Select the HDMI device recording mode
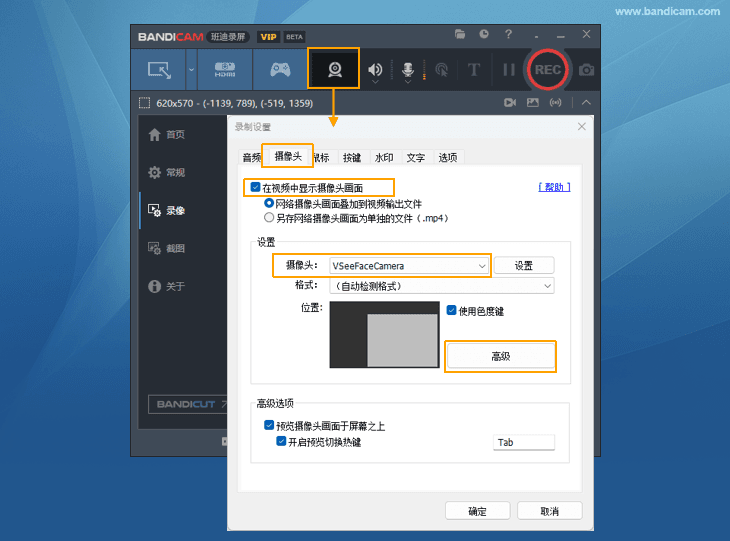 click(x=225, y=70)
